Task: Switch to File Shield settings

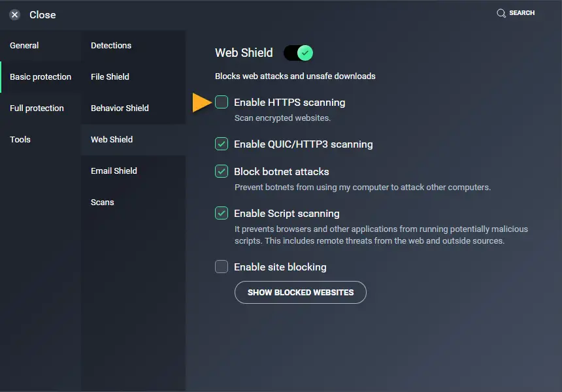Action: tap(110, 77)
